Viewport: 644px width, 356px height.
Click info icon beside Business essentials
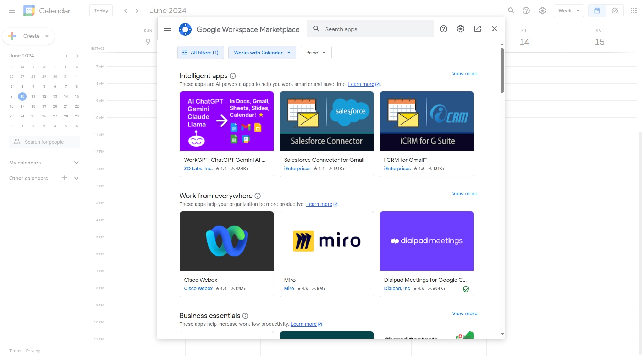[x=245, y=316]
